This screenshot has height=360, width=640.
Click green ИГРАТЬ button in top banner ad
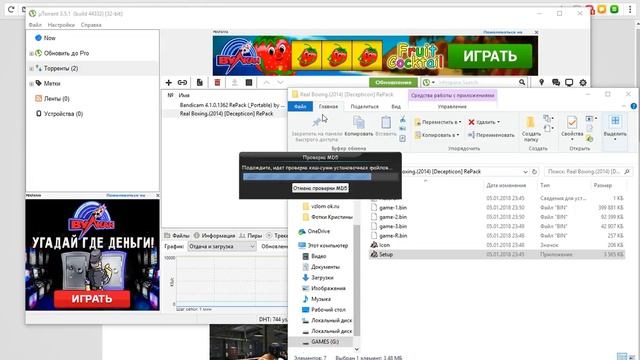click(x=490, y=56)
